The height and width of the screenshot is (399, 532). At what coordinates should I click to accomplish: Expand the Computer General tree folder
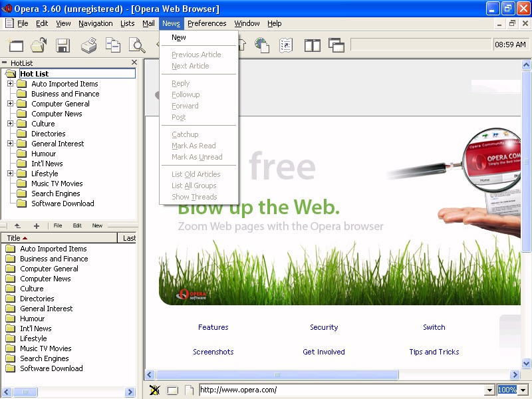tap(11, 104)
